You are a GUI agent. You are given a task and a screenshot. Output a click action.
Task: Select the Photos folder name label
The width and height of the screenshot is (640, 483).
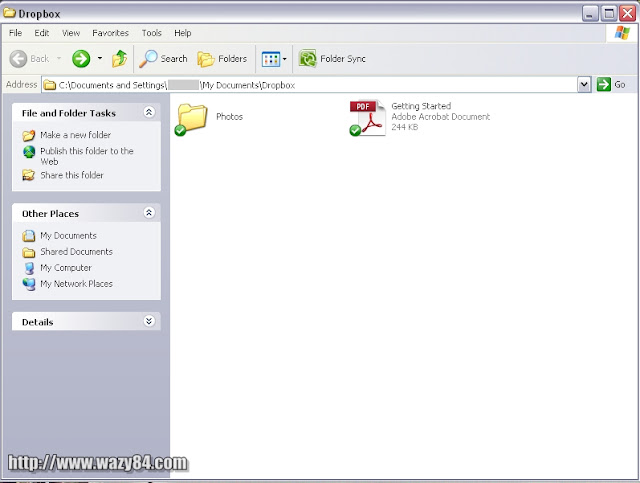(229, 117)
